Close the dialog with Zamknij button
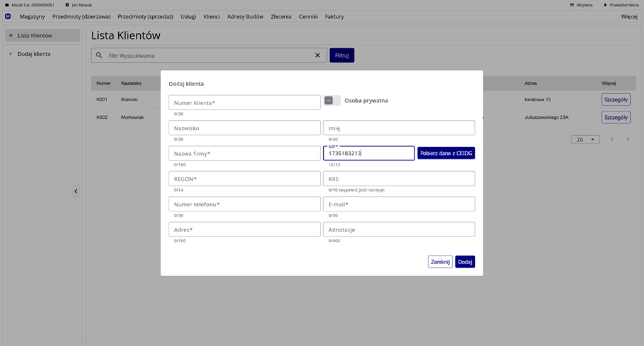644x346 pixels. [440, 262]
